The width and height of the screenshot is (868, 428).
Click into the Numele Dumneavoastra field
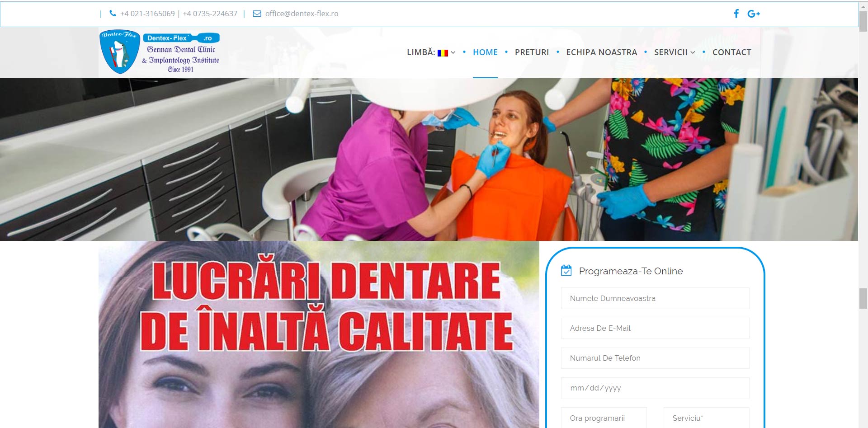655,298
